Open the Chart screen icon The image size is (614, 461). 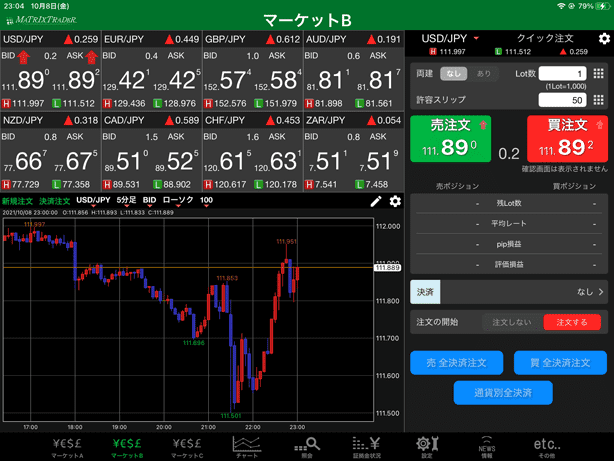pos(247,448)
